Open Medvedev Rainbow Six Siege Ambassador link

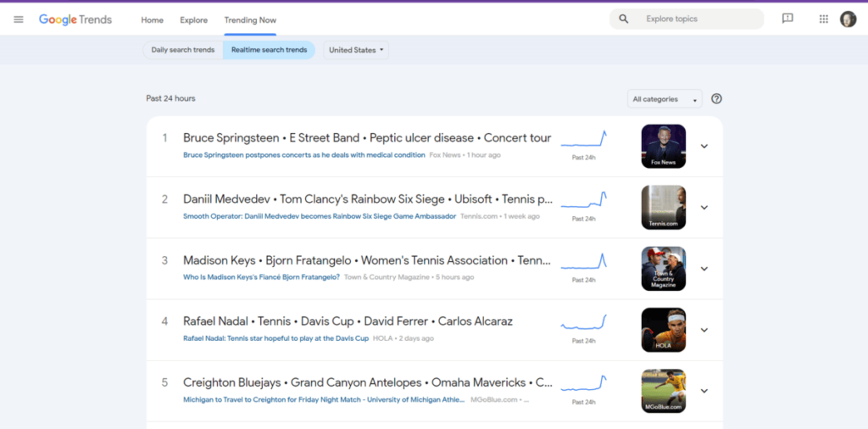tap(320, 216)
